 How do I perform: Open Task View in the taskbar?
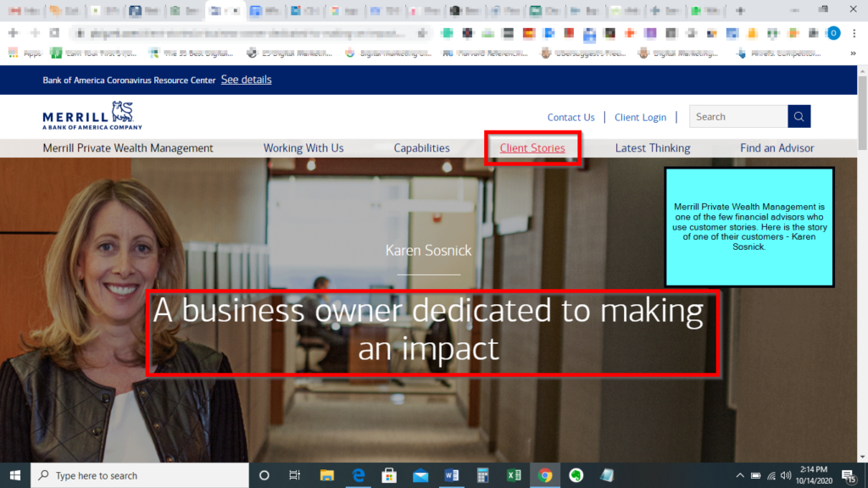[295, 475]
